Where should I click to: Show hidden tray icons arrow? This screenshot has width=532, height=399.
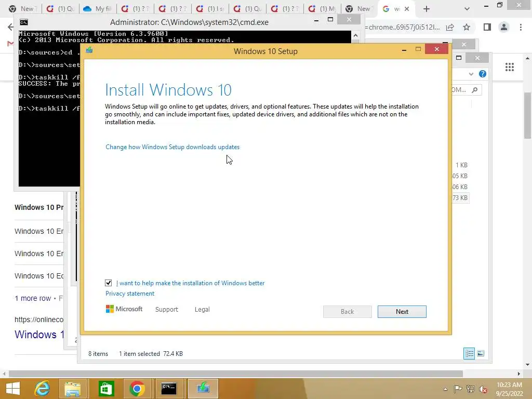point(445,389)
